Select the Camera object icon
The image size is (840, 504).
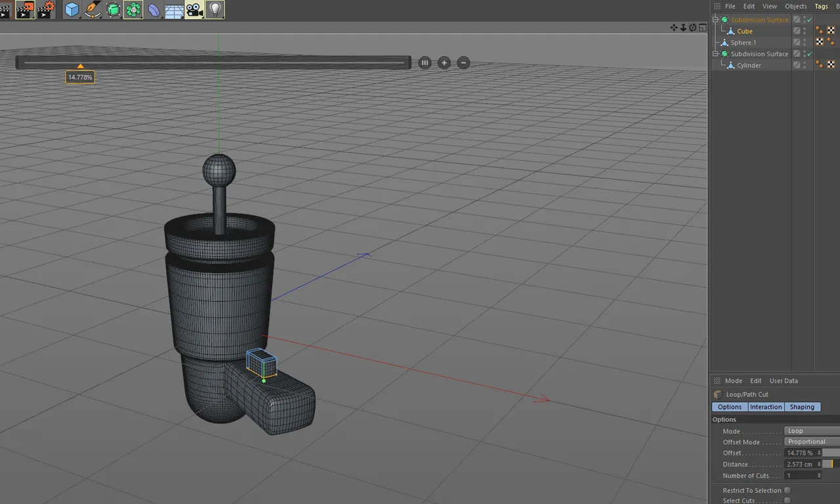194,9
